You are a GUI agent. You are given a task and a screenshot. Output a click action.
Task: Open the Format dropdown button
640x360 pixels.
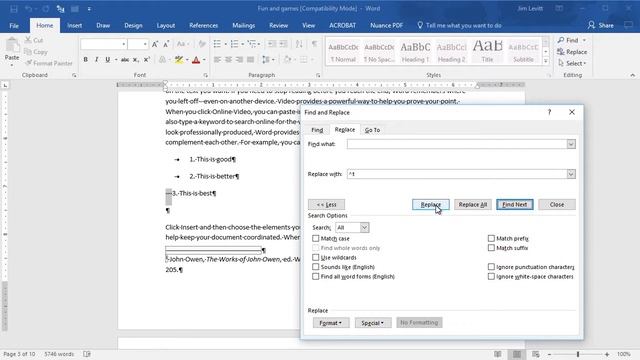click(x=331, y=323)
